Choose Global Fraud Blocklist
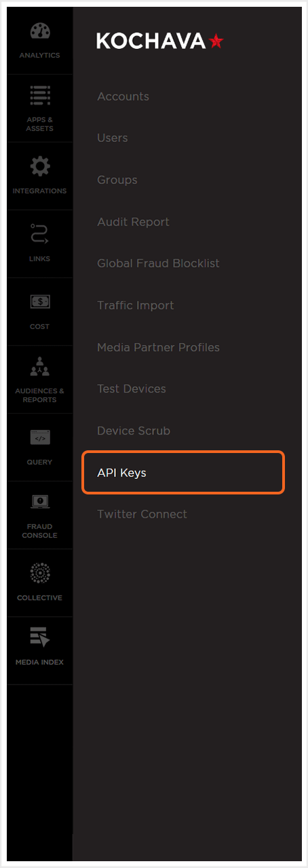The image size is (308, 868). 158,264
